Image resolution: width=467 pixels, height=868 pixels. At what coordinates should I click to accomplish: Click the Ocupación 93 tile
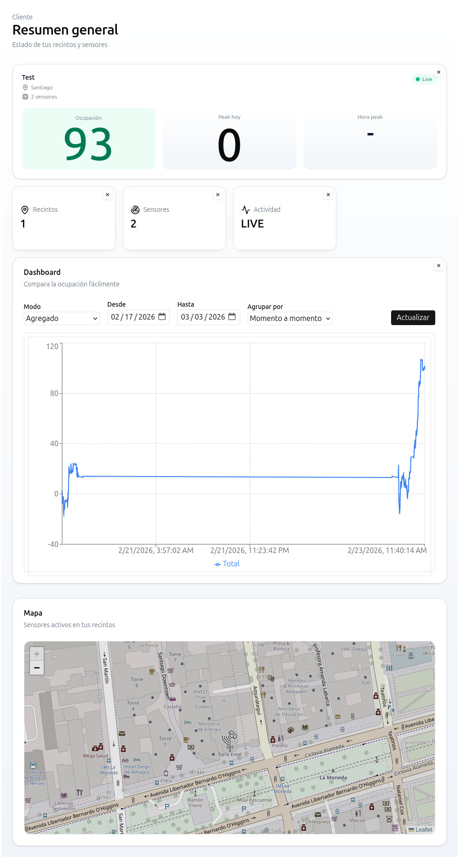tap(89, 139)
